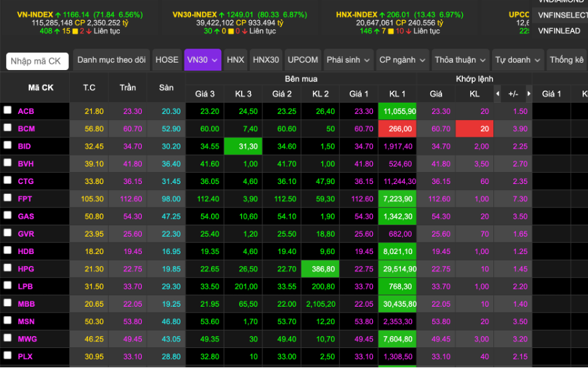Open the VN30 index dropdown
The image size is (588, 368).
click(202, 60)
